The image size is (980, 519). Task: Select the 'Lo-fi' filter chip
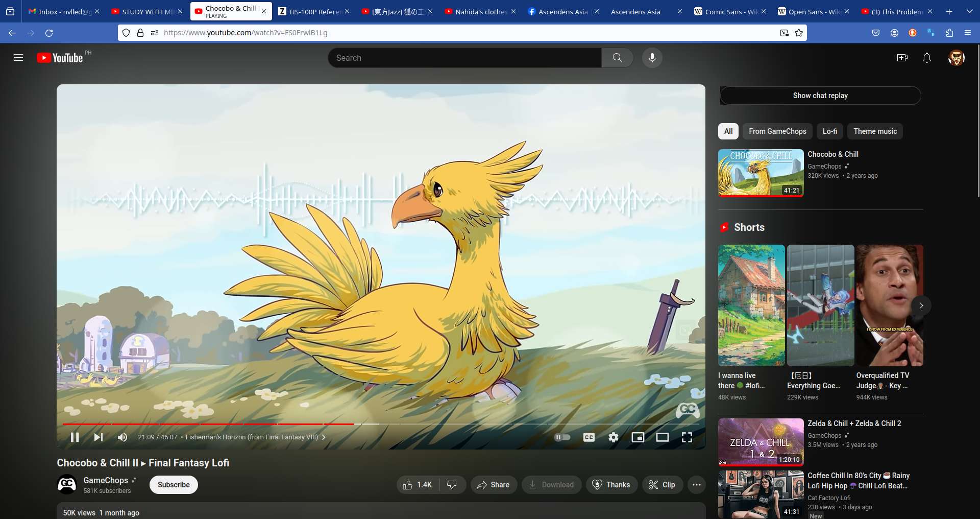pos(829,131)
